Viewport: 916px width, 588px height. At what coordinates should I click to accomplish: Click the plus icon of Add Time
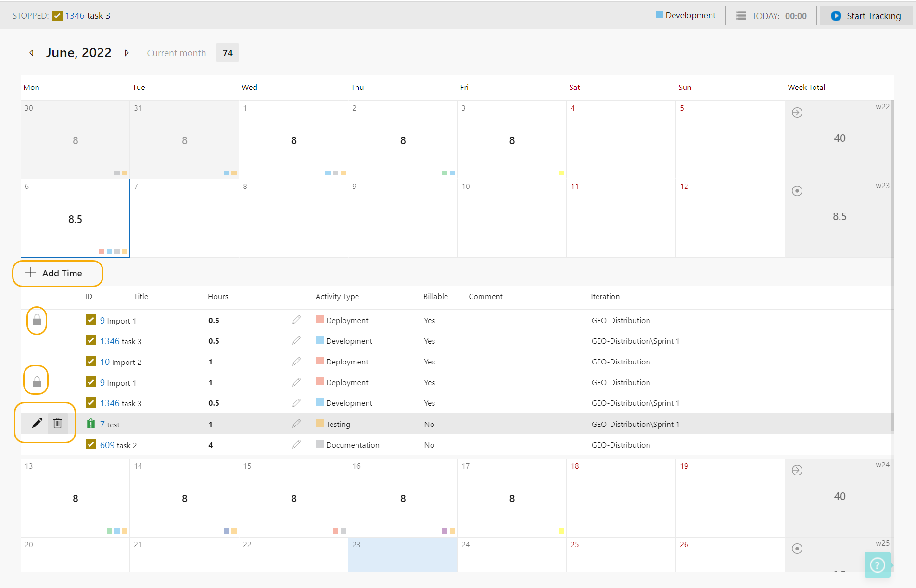(x=31, y=273)
